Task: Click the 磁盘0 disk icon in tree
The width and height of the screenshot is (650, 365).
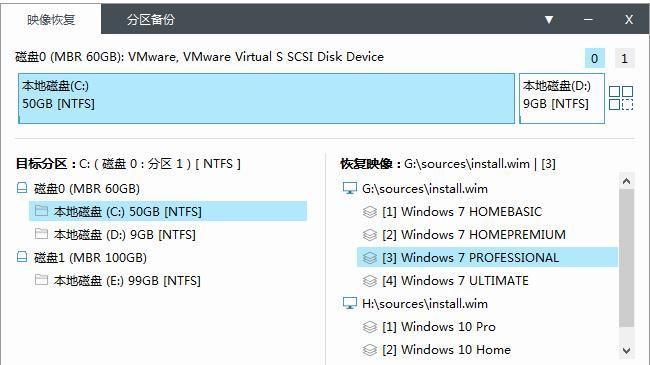Action: (x=22, y=188)
